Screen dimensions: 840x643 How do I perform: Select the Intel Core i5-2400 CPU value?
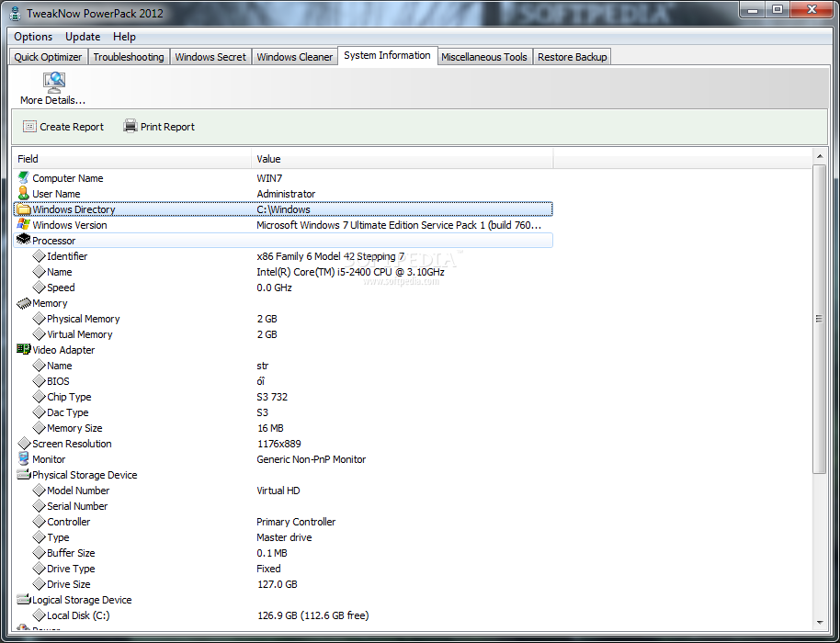click(350, 272)
